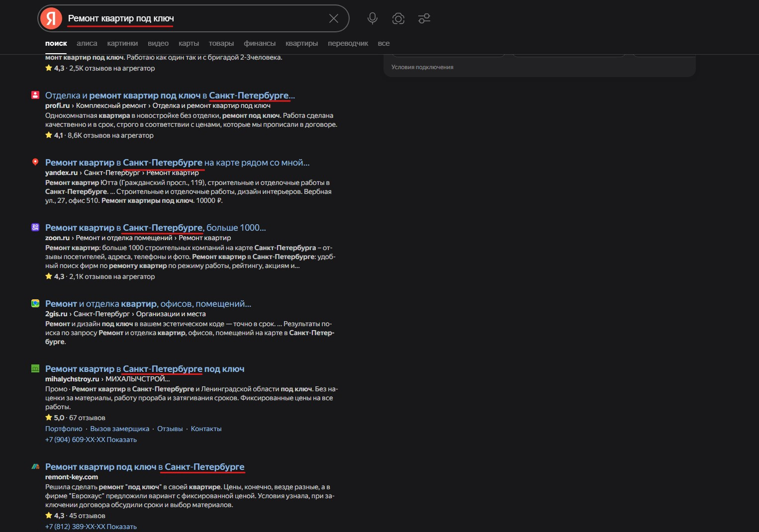Image resolution: width=759 pixels, height=532 pixels.
Task: Click the Yandex logo icon
Action: click(51, 18)
